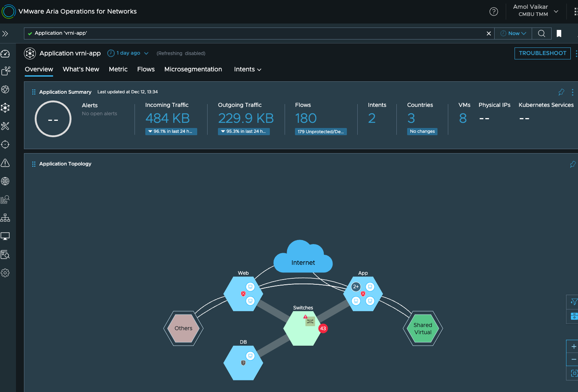Open the monitor entities sidebar icon
Image resolution: width=578 pixels, height=392 pixels.
[5, 236]
